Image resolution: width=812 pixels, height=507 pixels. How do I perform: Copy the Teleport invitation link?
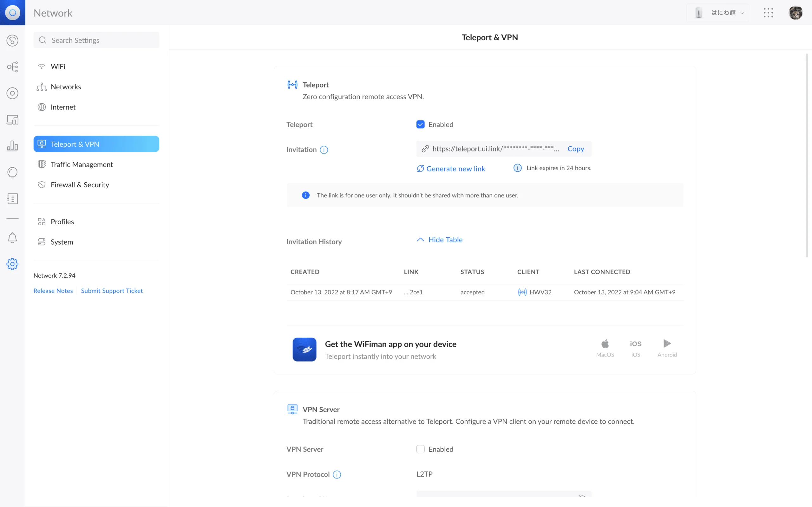click(576, 149)
